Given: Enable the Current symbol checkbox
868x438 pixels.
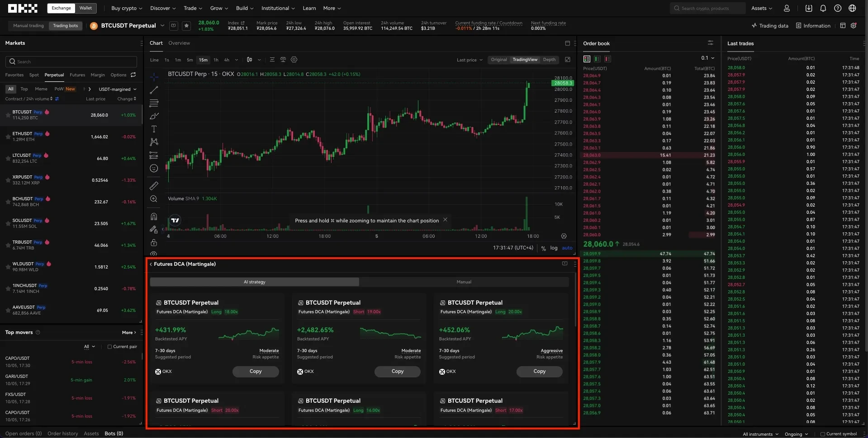Looking at the screenshot, I should point(823,434).
